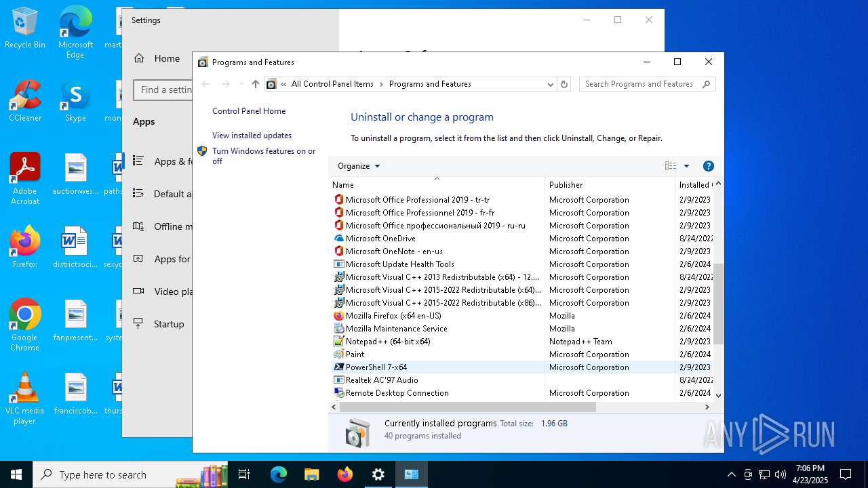868x488 pixels.
Task: Open Firefox from the taskbar
Action: coord(345,474)
